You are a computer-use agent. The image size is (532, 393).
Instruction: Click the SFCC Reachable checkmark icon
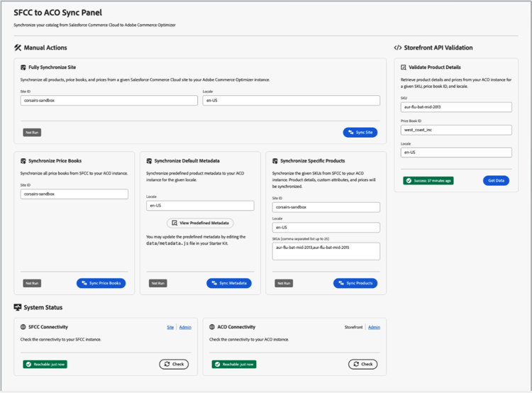[28, 364]
